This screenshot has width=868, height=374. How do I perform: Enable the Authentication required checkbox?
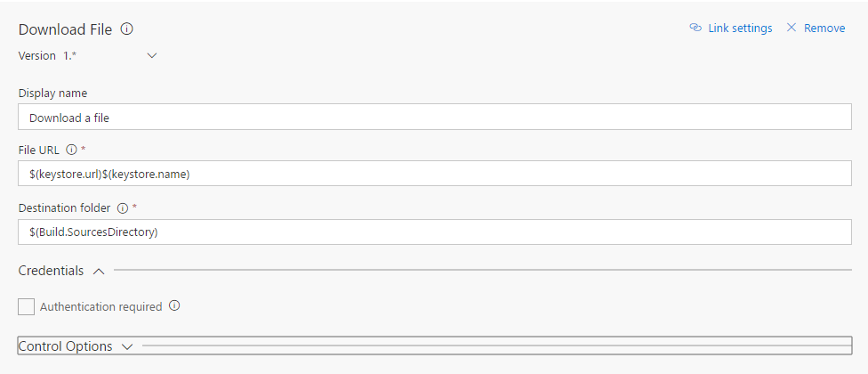pyautogui.click(x=27, y=306)
